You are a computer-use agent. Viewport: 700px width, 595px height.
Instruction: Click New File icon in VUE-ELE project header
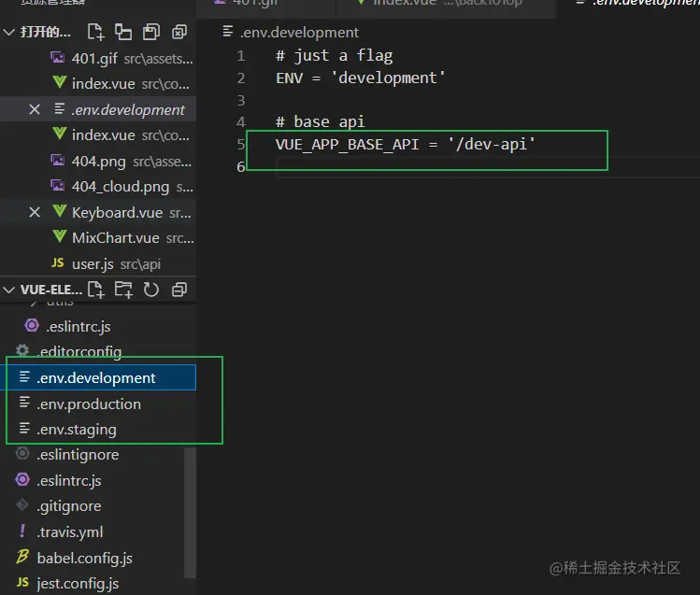click(x=95, y=290)
